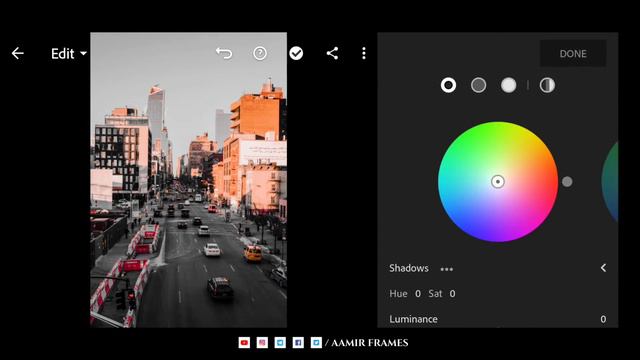Tap the city street photo preview
The width and height of the screenshot is (640, 360).
[x=189, y=180]
